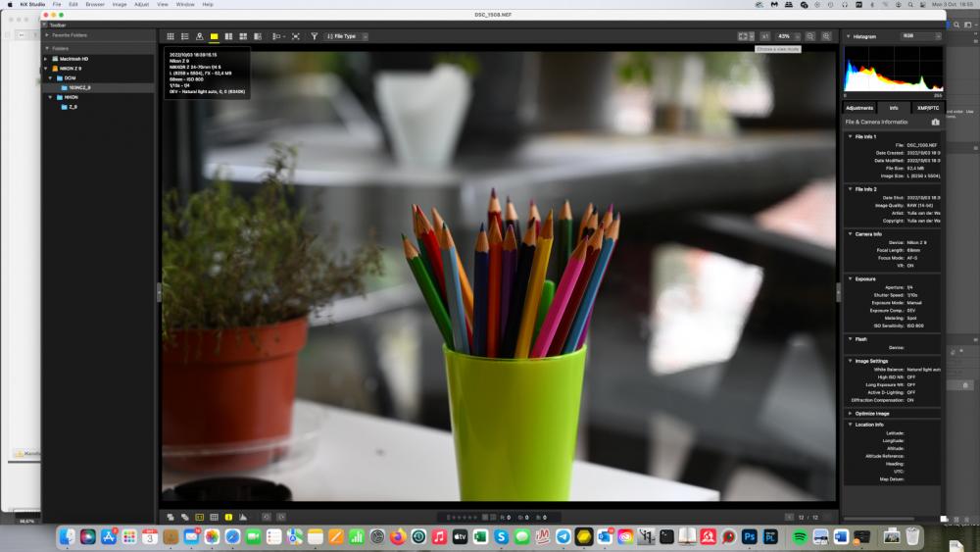This screenshot has width=980, height=552.
Task: Collapse the Image Settings section
Action: (x=850, y=361)
